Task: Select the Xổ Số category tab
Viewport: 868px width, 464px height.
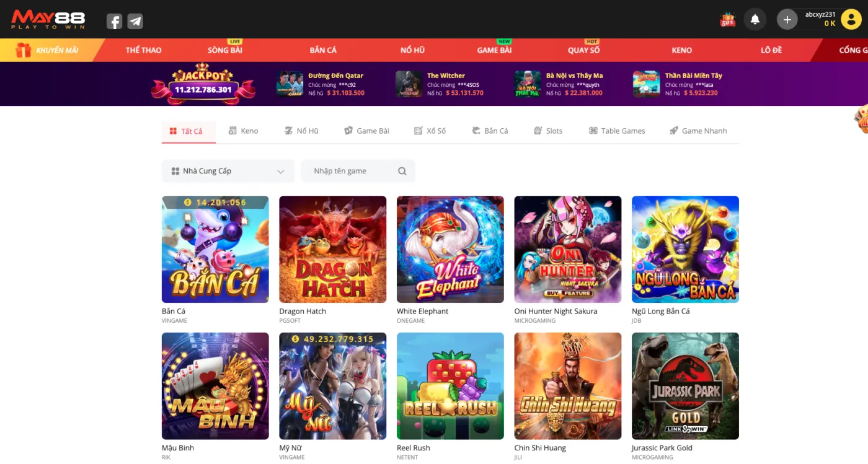Action: pos(430,131)
